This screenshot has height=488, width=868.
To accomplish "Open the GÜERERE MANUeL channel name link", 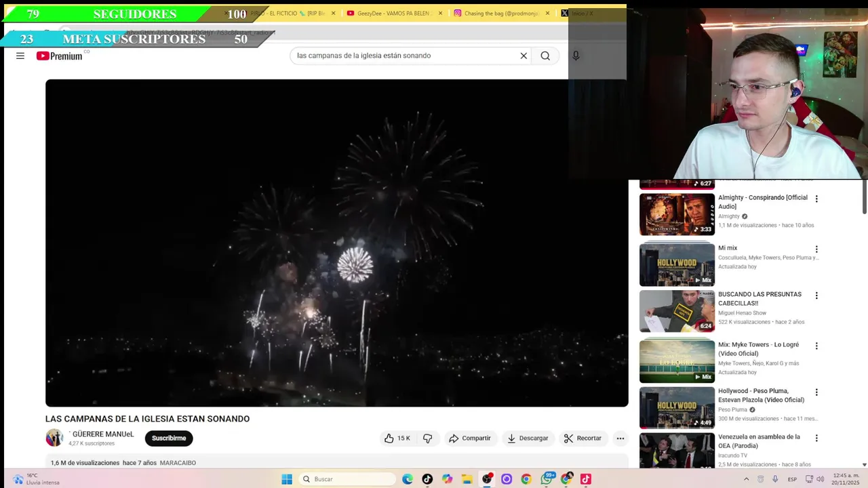I will click(x=102, y=434).
